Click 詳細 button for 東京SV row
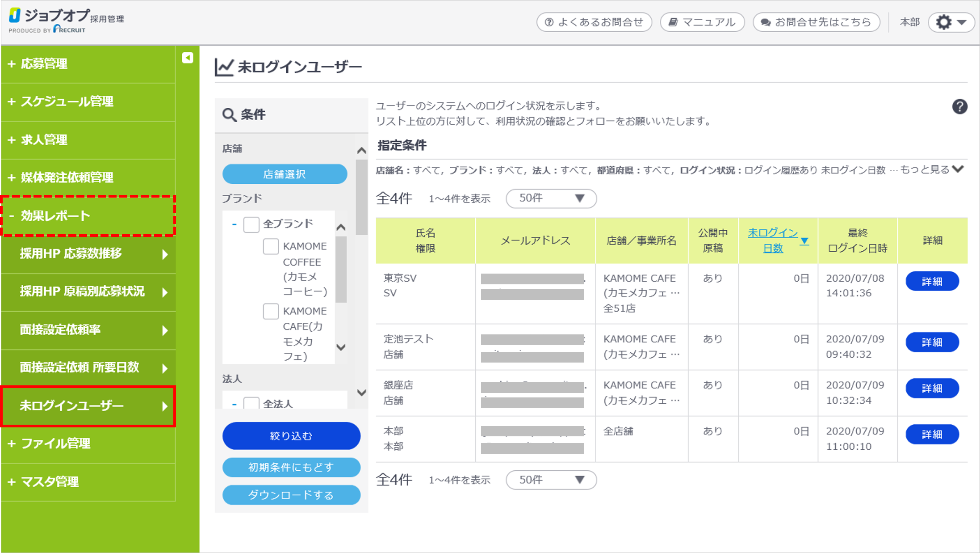980x553 pixels. coord(932,282)
